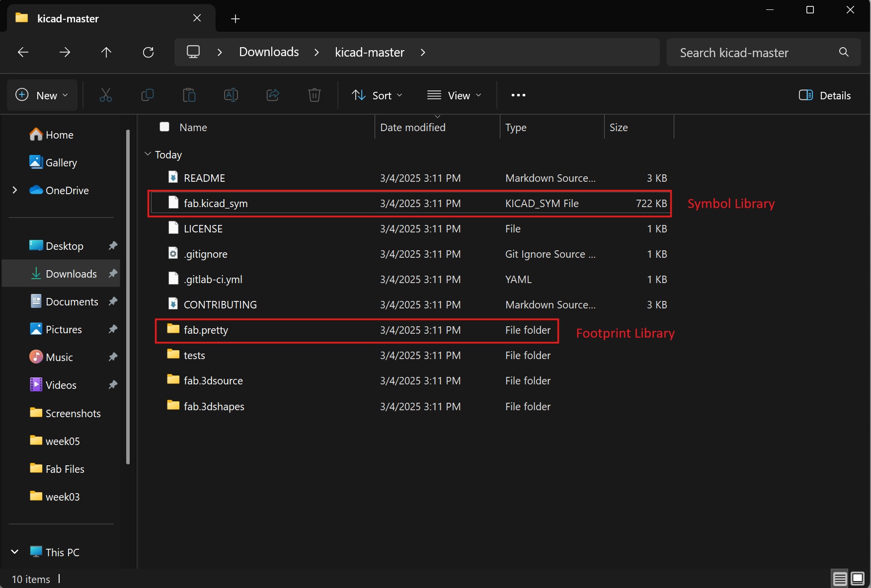Unpin Desktop via its pin icon

tap(113, 246)
